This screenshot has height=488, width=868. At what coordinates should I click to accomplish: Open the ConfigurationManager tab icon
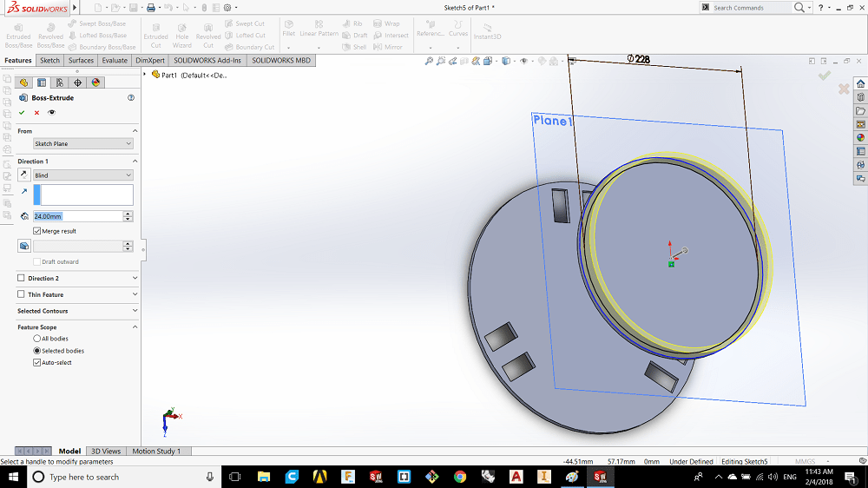(59, 82)
